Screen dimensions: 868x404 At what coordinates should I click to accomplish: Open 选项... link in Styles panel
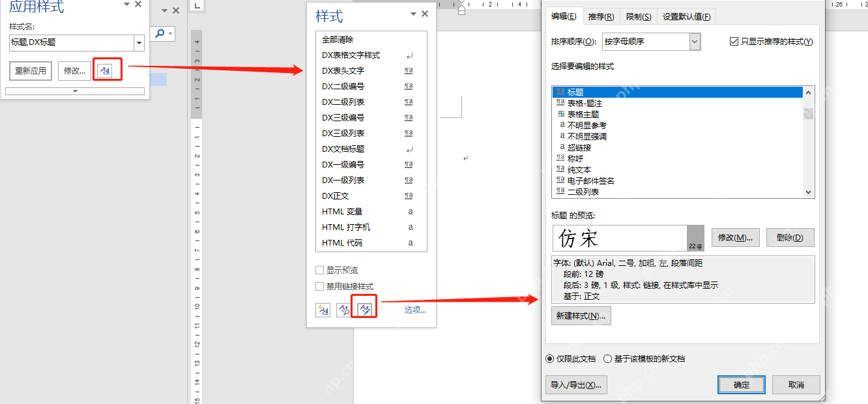[x=415, y=310]
